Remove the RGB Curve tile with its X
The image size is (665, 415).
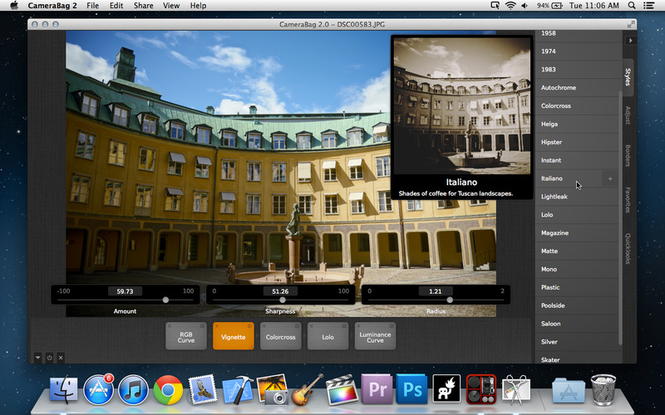point(169,326)
